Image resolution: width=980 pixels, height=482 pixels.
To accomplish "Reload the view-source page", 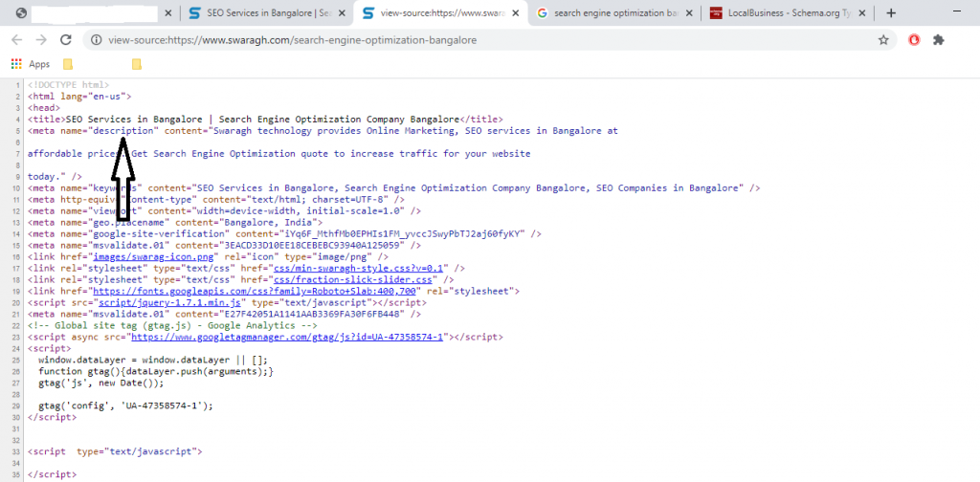I will (x=66, y=40).
